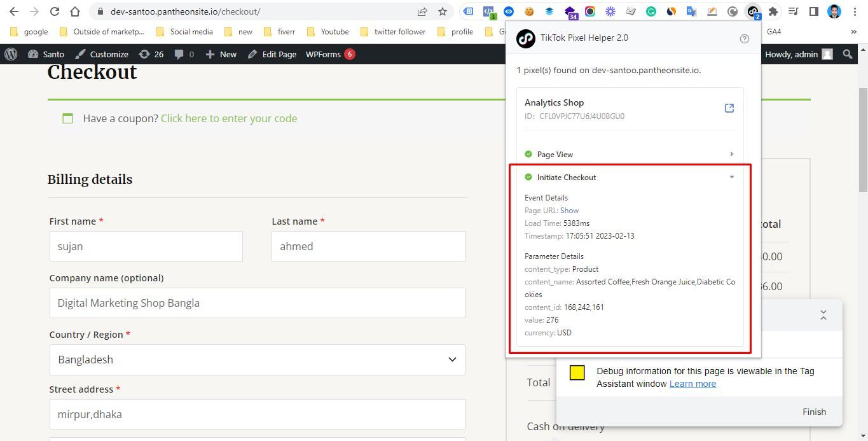The width and height of the screenshot is (868, 441).
Task: Share this page from address bar
Action: coord(422,11)
